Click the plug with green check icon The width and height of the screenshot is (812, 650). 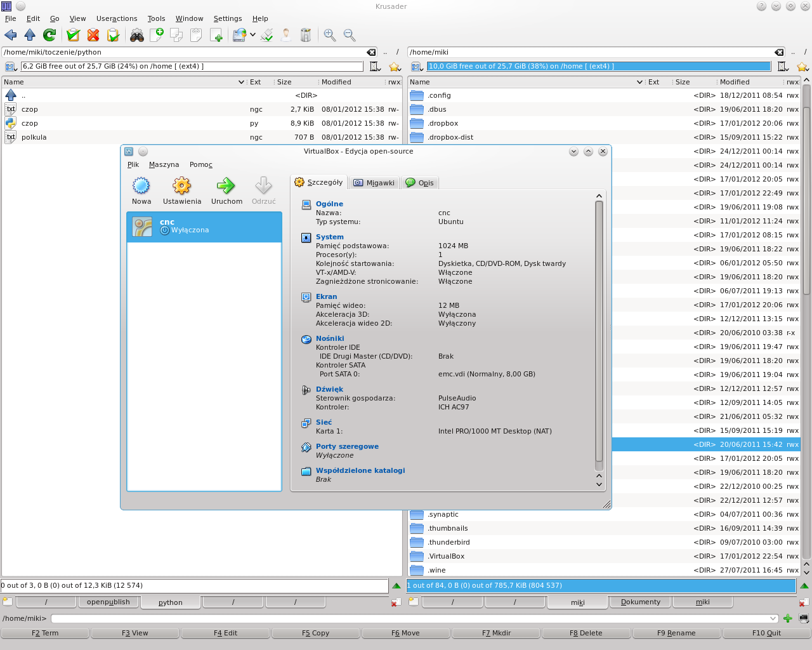point(267,35)
